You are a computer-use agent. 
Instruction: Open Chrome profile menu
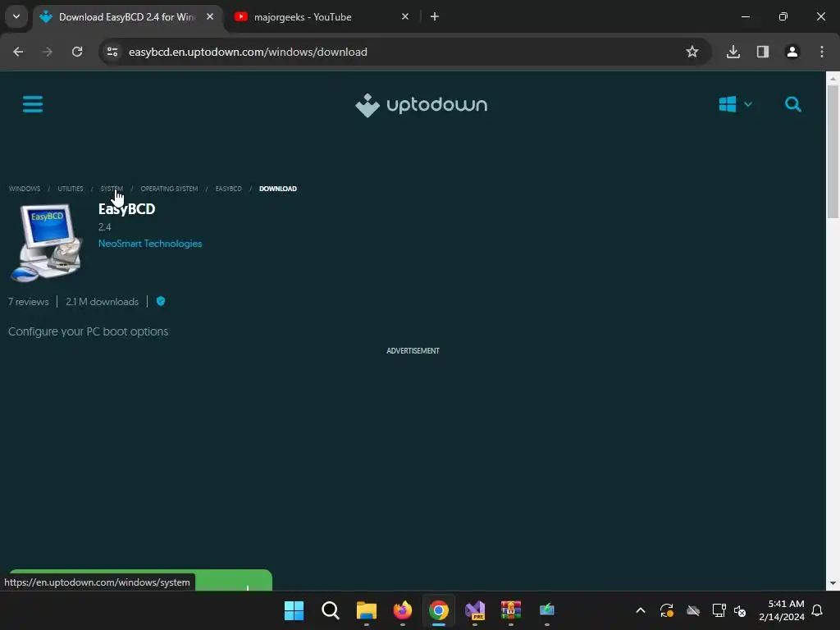click(x=792, y=52)
